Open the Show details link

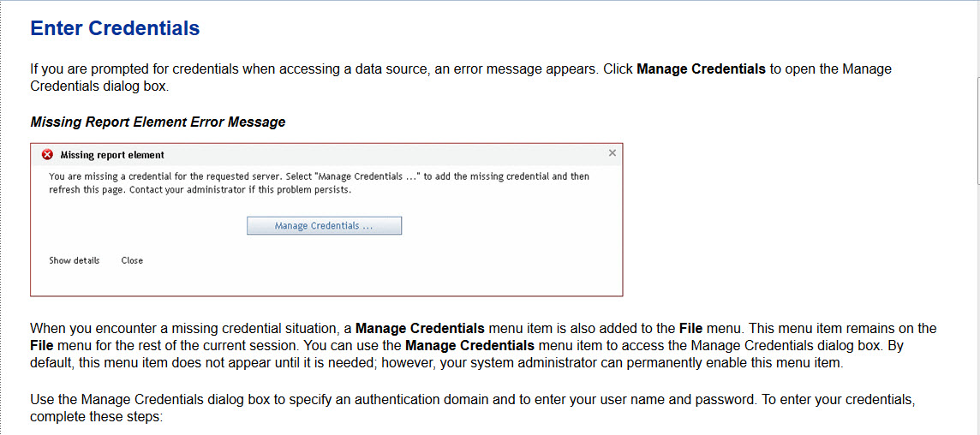[x=75, y=260]
